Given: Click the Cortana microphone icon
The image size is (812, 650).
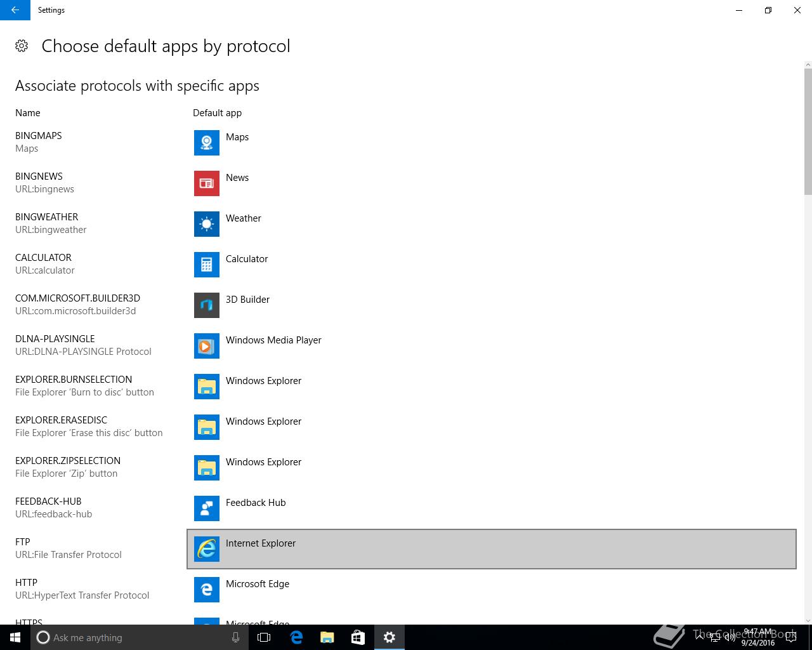Looking at the screenshot, I should coord(235,637).
